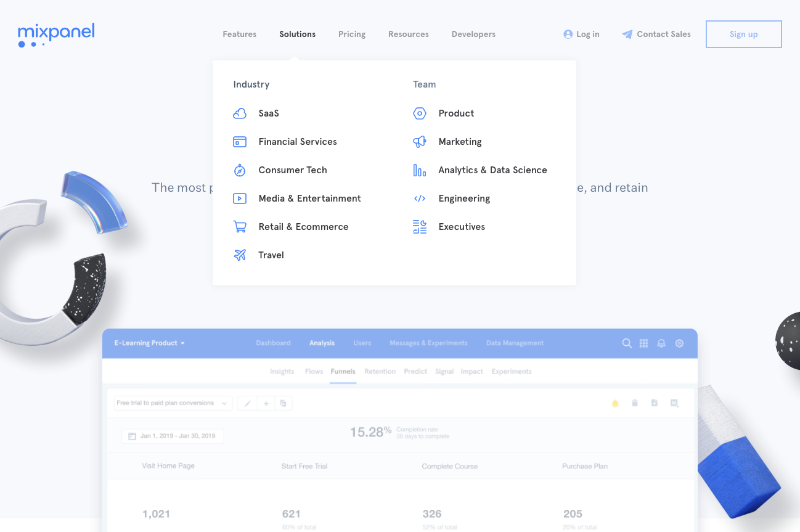Select the Retention sub-tab
This screenshot has height=532, width=800.
tap(380, 372)
